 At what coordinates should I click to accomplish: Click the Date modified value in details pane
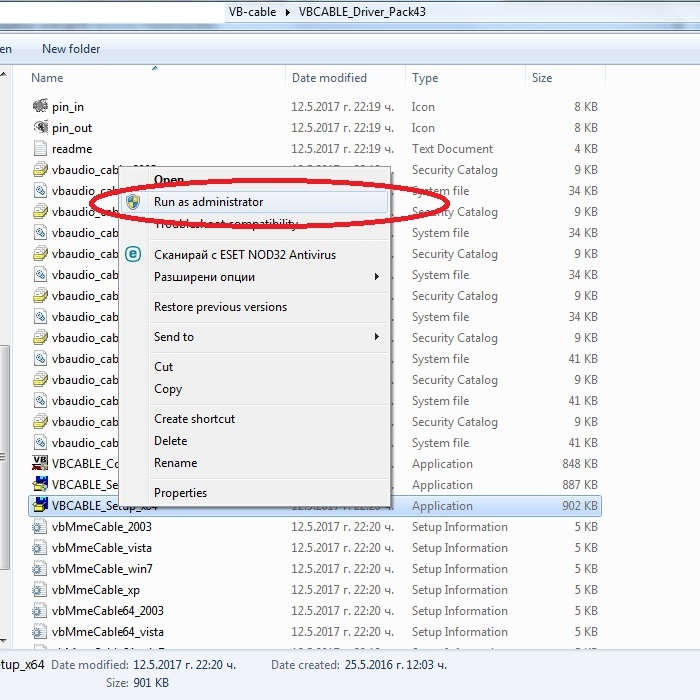(184, 665)
